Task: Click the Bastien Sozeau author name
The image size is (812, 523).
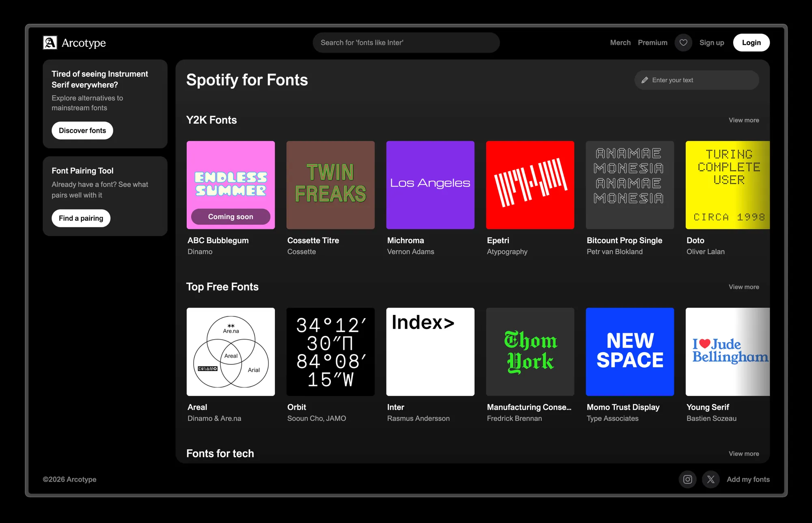Action: [711, 418]
